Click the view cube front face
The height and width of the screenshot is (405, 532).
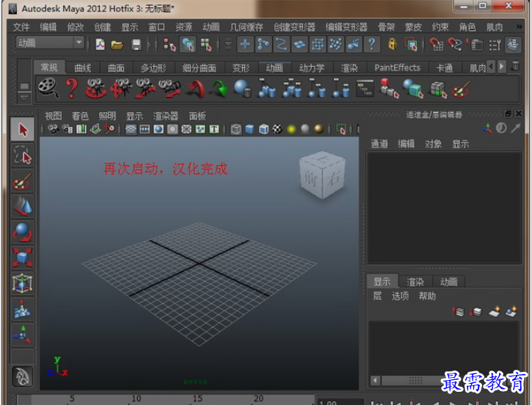[x=311, y=180]
